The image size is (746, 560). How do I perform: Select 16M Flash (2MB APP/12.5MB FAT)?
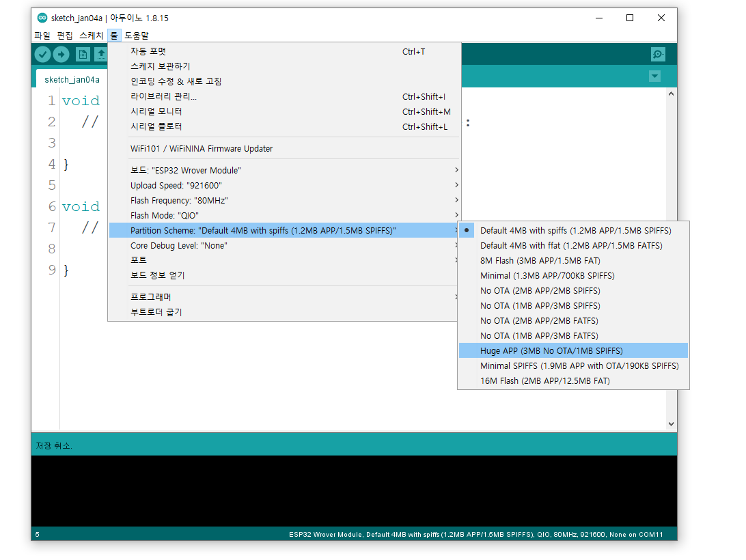coord(573,380)
